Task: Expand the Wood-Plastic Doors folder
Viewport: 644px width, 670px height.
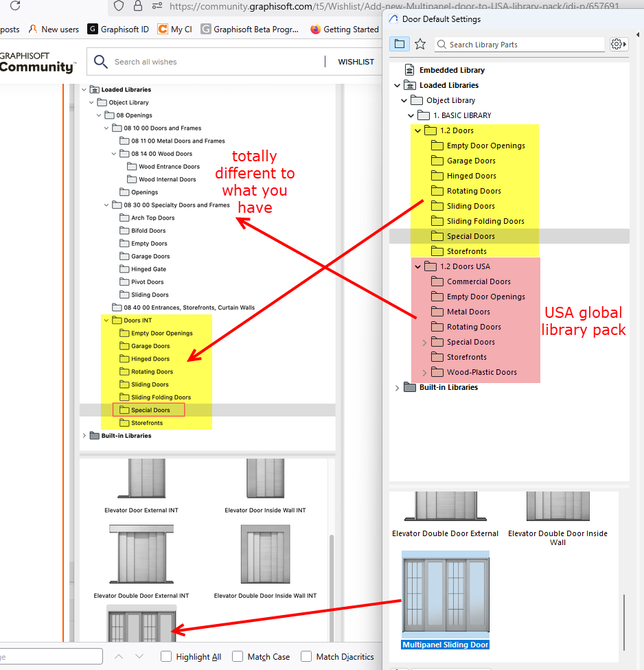Action: click(x=424, y=373)
